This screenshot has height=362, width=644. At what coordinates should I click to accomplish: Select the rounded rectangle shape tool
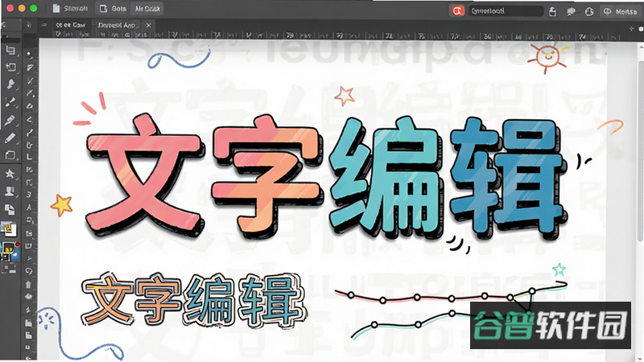tap(10, 155)
